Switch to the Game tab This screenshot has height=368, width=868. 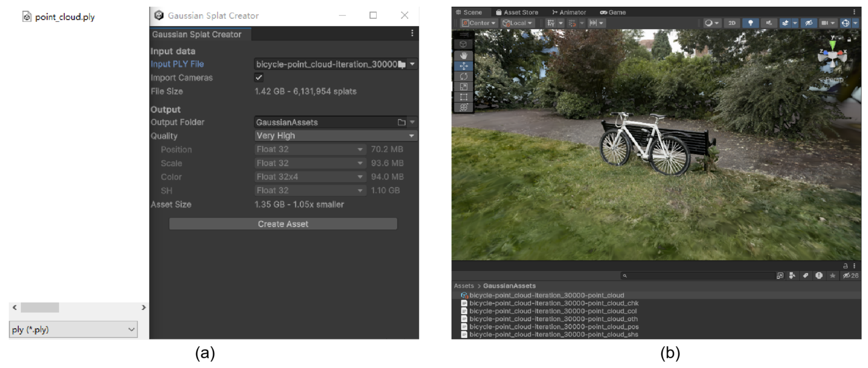(x=613, y=12)
